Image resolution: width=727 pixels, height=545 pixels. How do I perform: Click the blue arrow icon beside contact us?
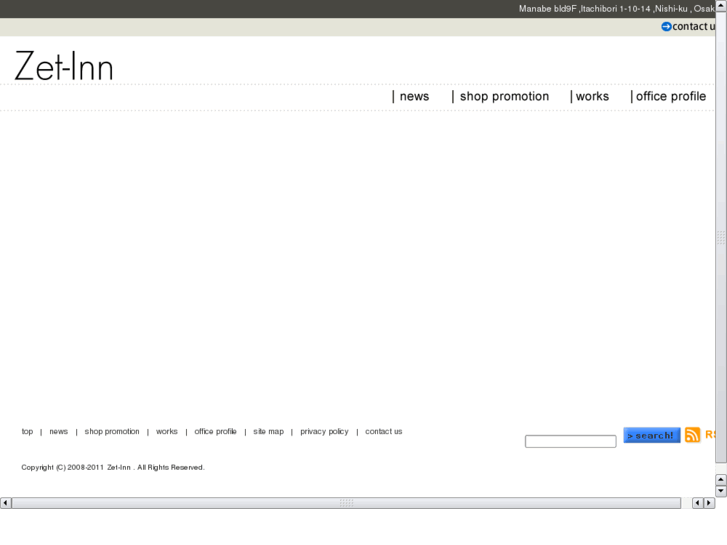coord(666,26)
